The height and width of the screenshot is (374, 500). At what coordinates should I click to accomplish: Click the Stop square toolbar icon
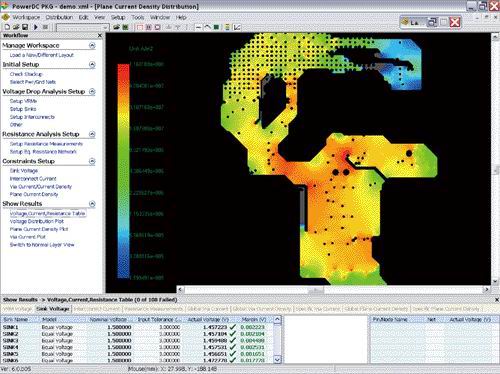[45, 27]
